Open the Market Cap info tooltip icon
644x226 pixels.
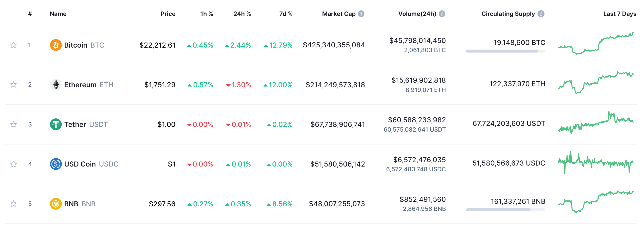(x=361, y=14)
